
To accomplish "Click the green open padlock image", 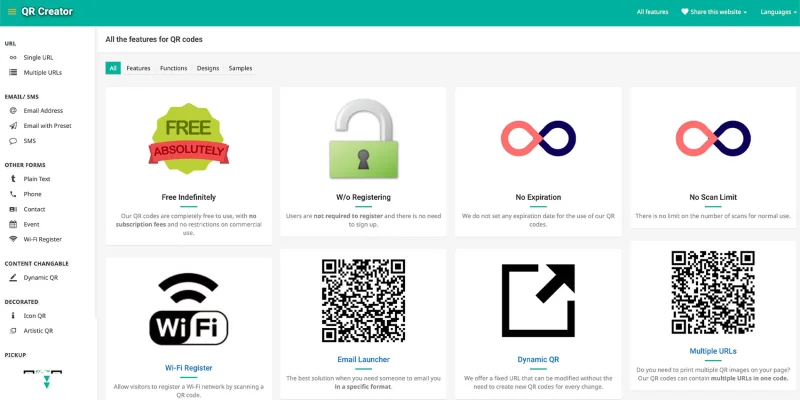I will (363, 138).
